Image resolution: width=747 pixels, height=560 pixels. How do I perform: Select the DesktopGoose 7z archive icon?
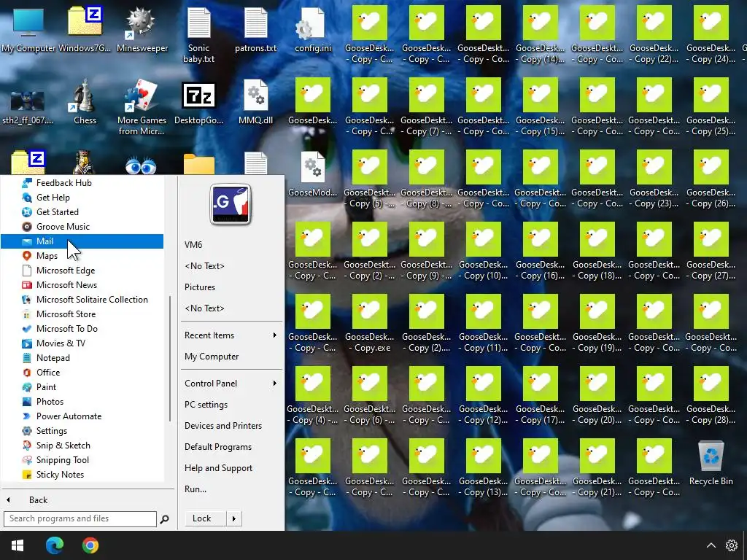click(198, 102)
